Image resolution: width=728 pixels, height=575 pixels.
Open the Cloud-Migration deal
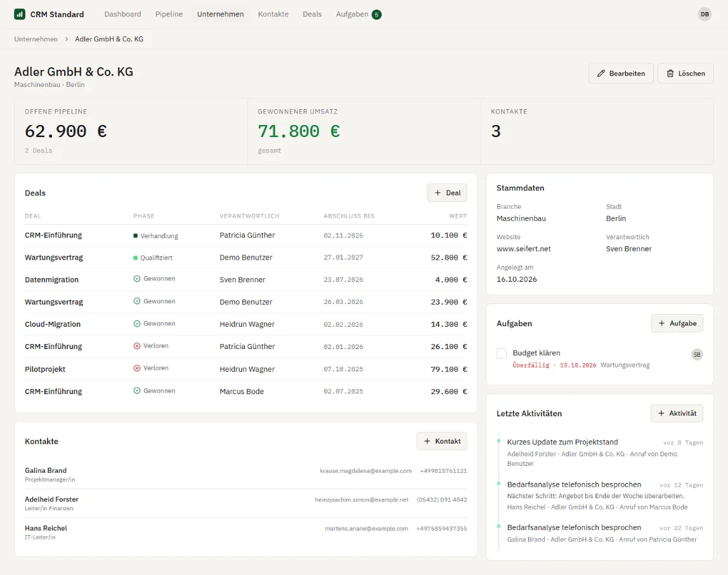click(53, 324)
